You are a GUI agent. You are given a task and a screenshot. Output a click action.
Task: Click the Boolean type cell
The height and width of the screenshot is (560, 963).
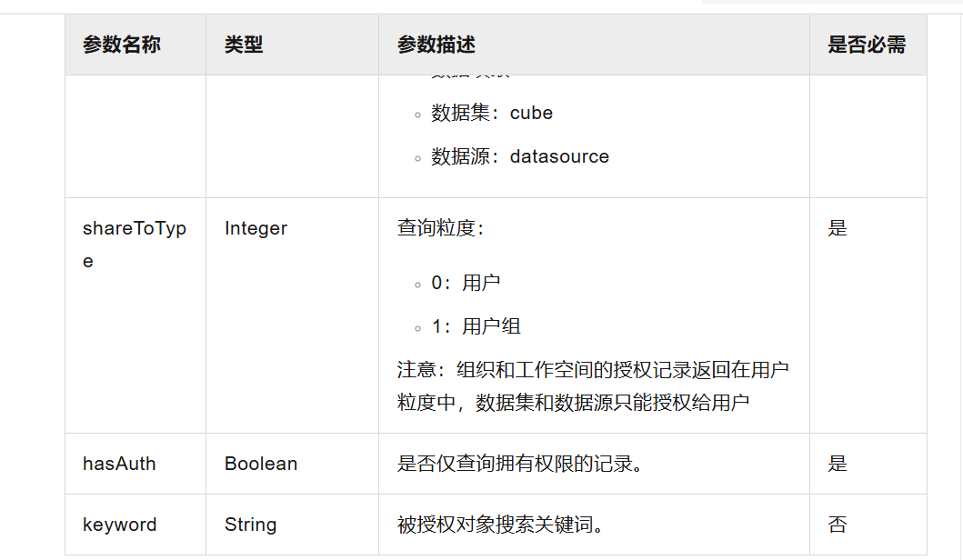point(261,464)
